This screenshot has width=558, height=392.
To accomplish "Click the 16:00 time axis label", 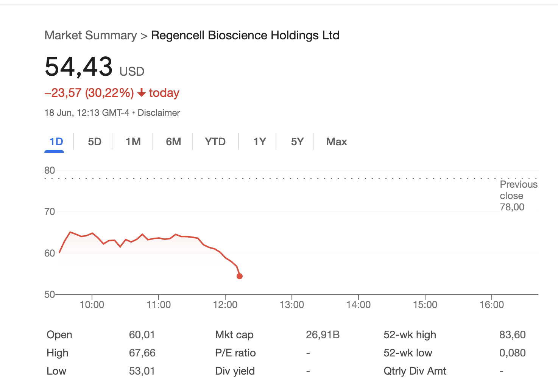I will 492,305.
